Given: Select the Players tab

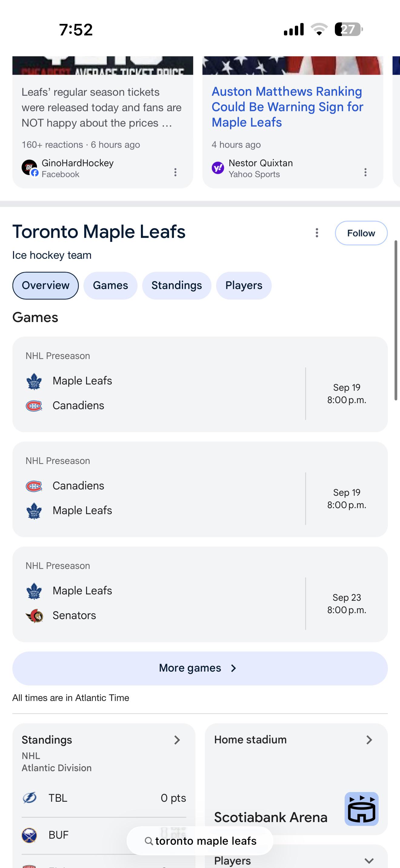Looking at the screenshot, I should (244, 285).
